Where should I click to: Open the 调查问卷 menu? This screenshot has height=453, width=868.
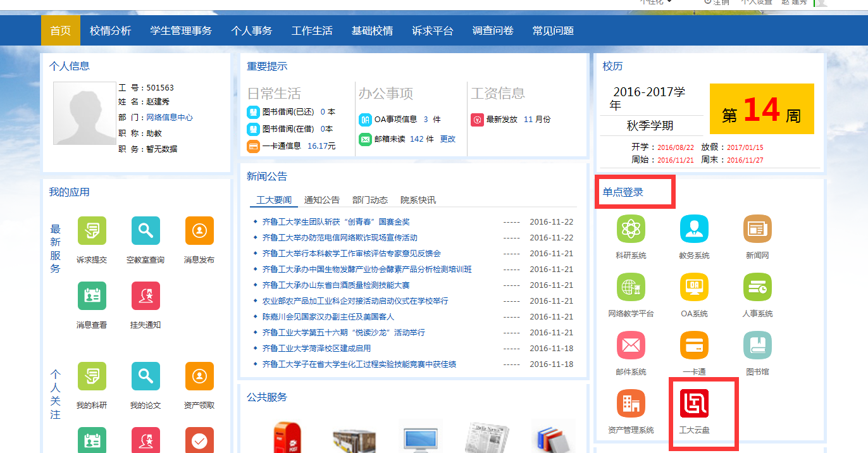[493, 30]
